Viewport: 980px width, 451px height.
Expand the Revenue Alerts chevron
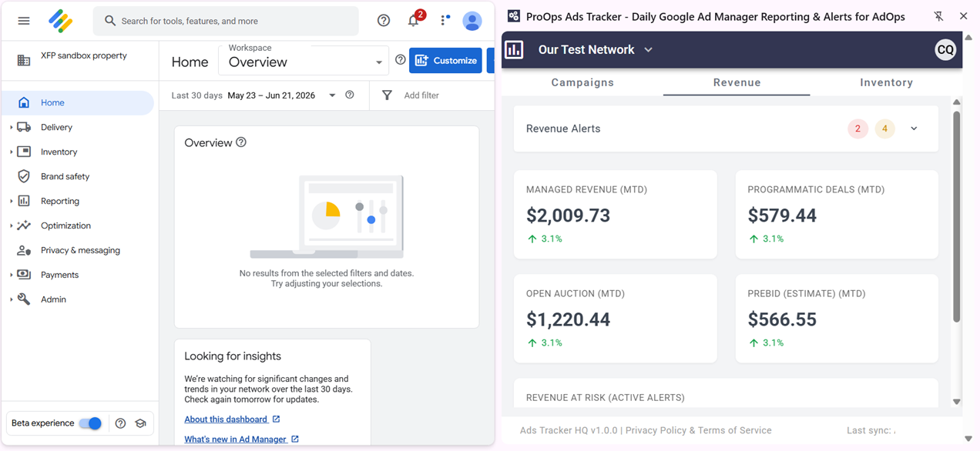pos(914,129)
